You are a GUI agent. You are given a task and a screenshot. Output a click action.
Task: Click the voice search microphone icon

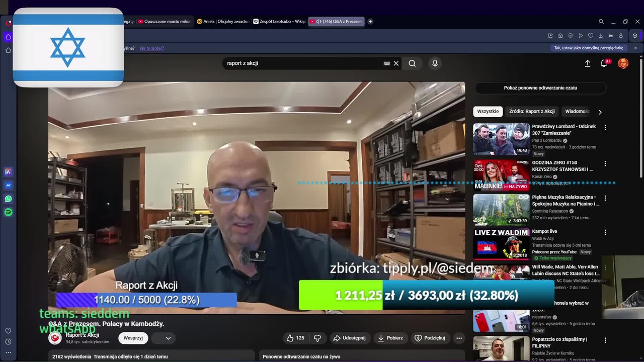point(435,63)
